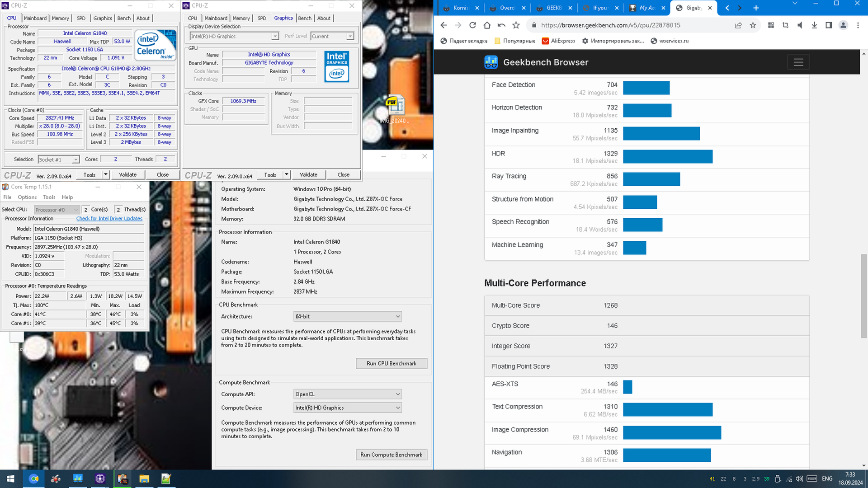Open a new browser tab
Viewport: 868px width, 488px height.
756,8
